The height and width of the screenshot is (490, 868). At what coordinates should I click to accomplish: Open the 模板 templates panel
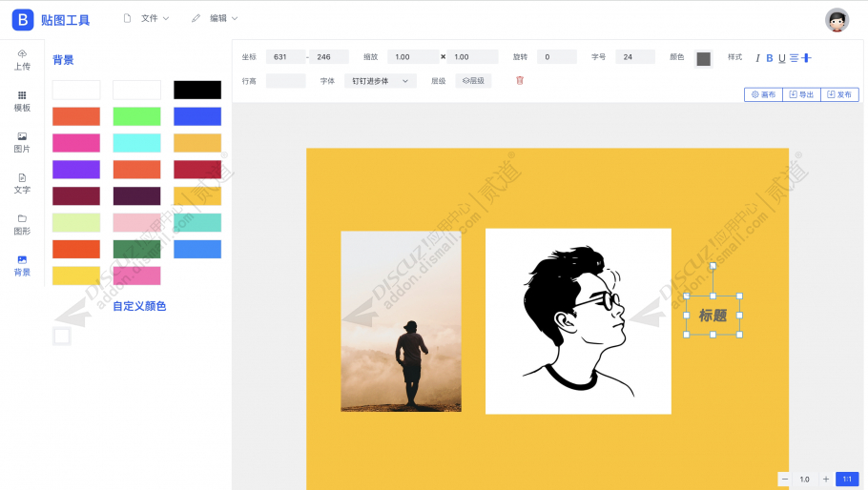coord(22,102)
